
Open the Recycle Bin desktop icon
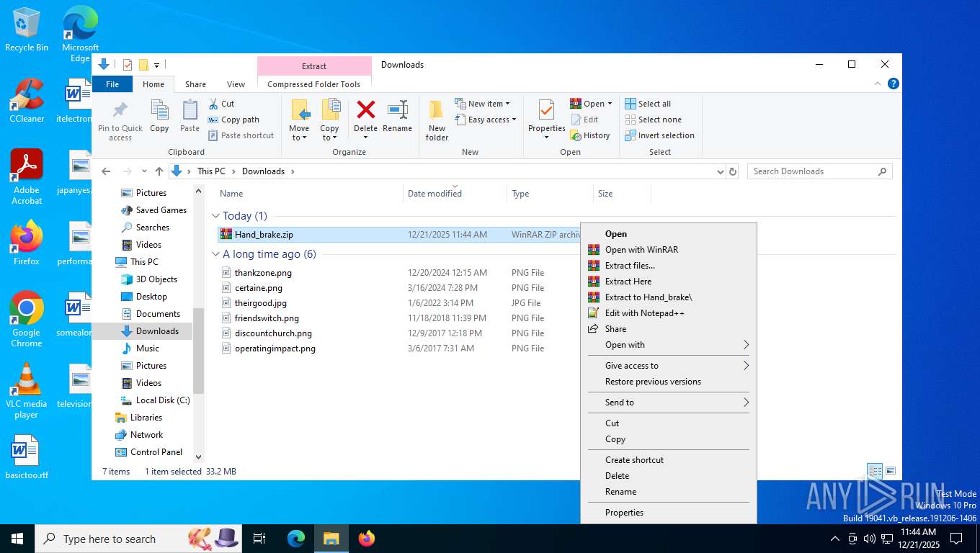[27, 30]
